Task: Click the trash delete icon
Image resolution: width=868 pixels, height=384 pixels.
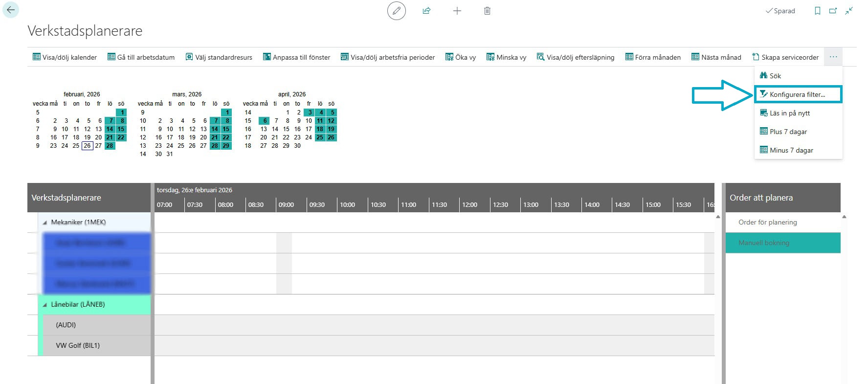Action: [x=487, y=11]
